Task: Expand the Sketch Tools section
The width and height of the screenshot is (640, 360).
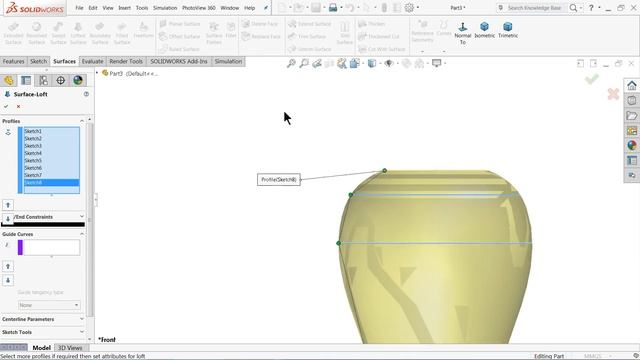Action: [x=82, y=332]
